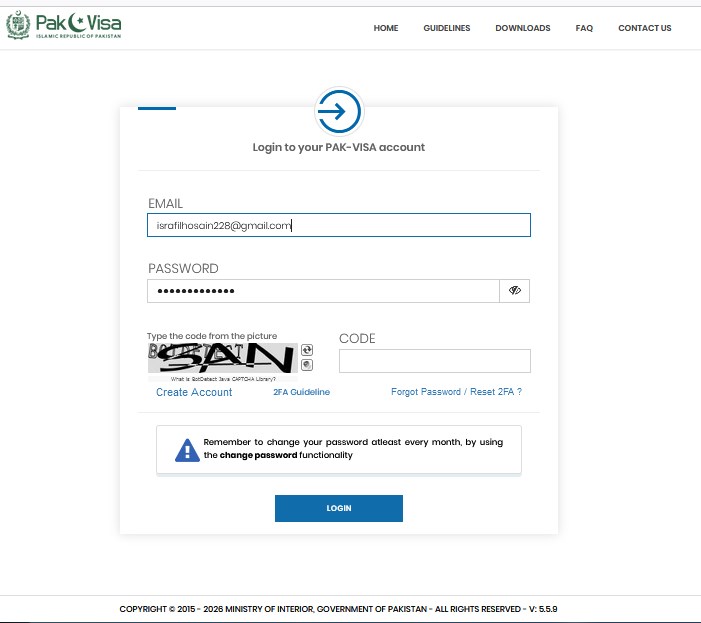Click the blue warning triangle icon
This screenshot has height=623, width=701.
pyautogui.click(x=187, y=449)
